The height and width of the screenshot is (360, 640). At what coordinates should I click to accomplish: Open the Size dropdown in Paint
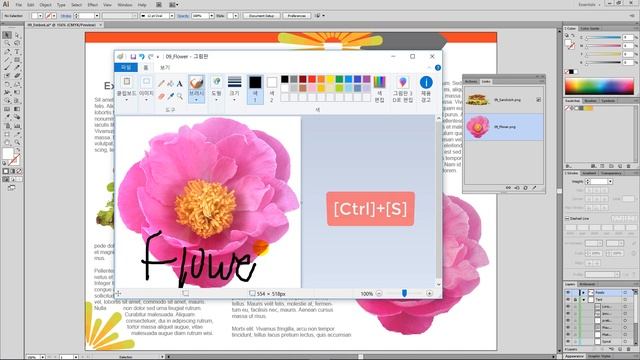click(x=234, y=89)
